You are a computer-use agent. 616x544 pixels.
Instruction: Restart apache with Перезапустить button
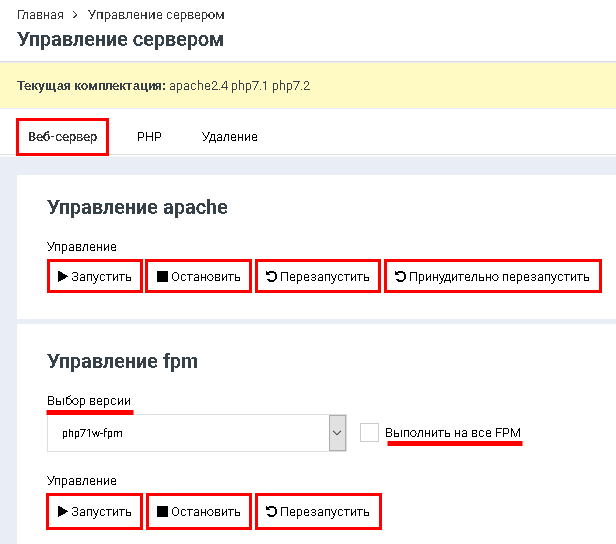click(x=318, y=277)
